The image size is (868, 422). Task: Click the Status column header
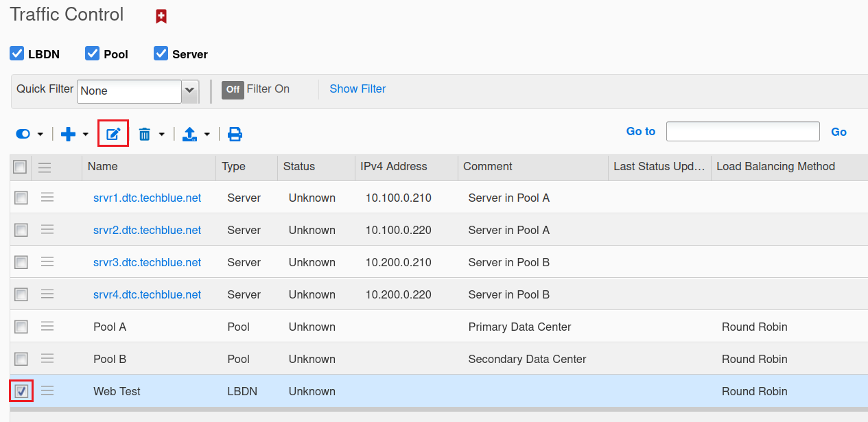298,167
